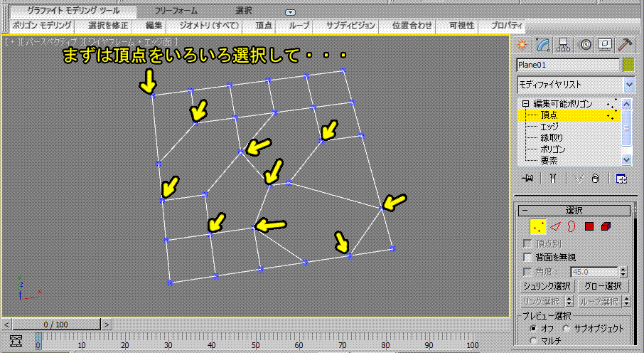Select the サブオブジェクト radio button
This screenshot has width=644, height=353.
(567, 328)
